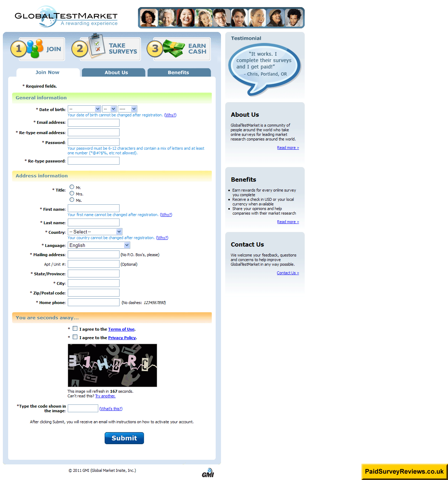Click the PaidSurveyReviews.co.uk badge
448x480 pixels.
click(x=404, y=471)
